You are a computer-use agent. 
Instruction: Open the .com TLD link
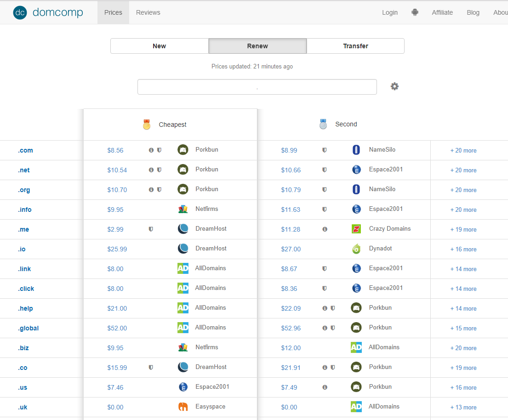click(x=25, y=150)
